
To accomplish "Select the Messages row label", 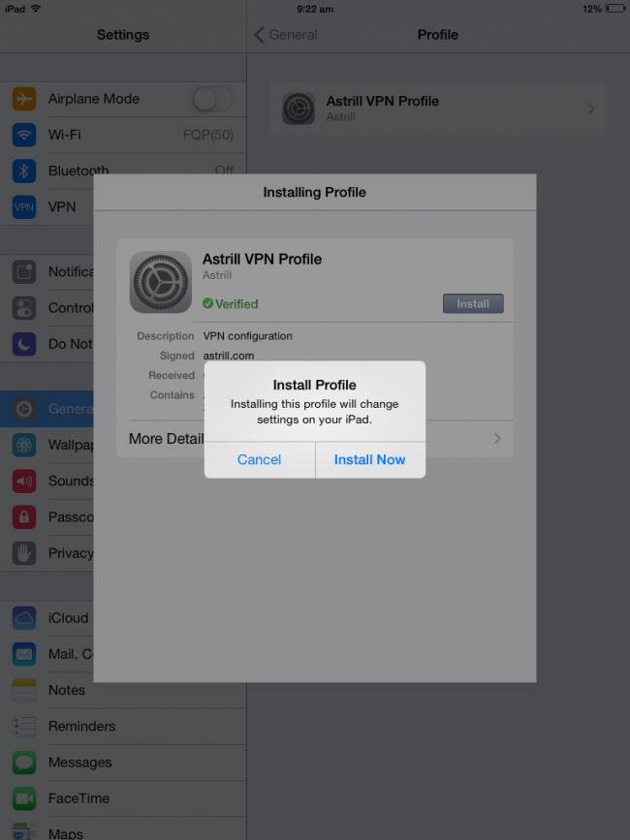I will 79,762.
